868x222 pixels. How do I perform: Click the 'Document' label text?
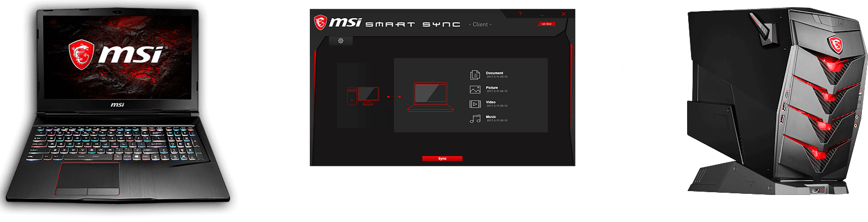[495, 73]
